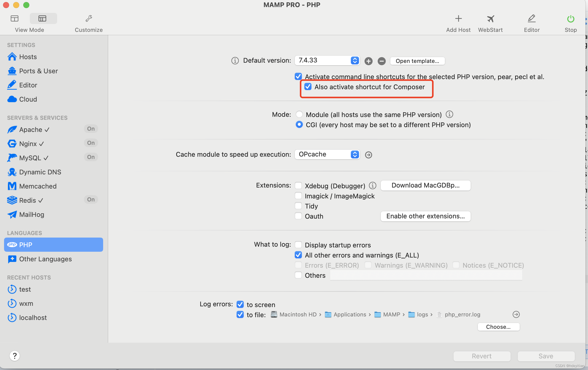
Task: Click the help question mark button
Action: (x=15, y=356)
